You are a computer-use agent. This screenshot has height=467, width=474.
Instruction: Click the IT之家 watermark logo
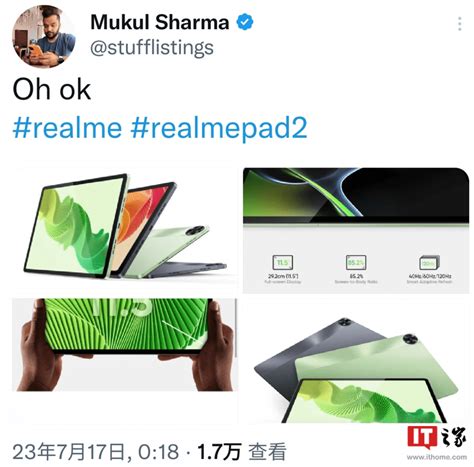pyautogui.click(x=437, y=437)
